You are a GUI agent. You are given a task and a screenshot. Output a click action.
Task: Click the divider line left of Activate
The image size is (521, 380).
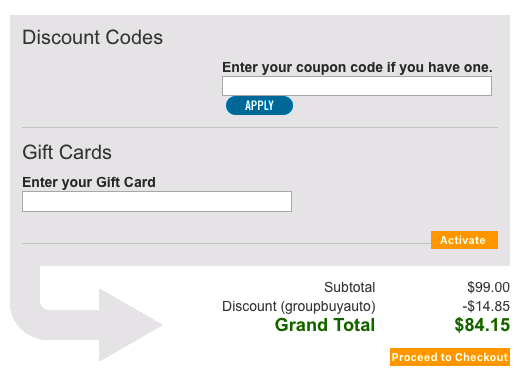click(x=226, y=243)
